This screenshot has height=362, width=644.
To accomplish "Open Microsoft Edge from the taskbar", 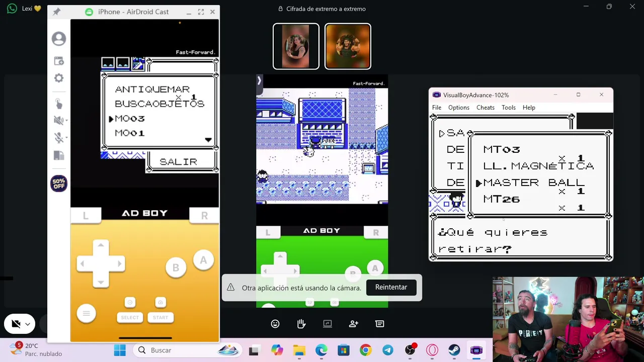I will coord(321,350).
